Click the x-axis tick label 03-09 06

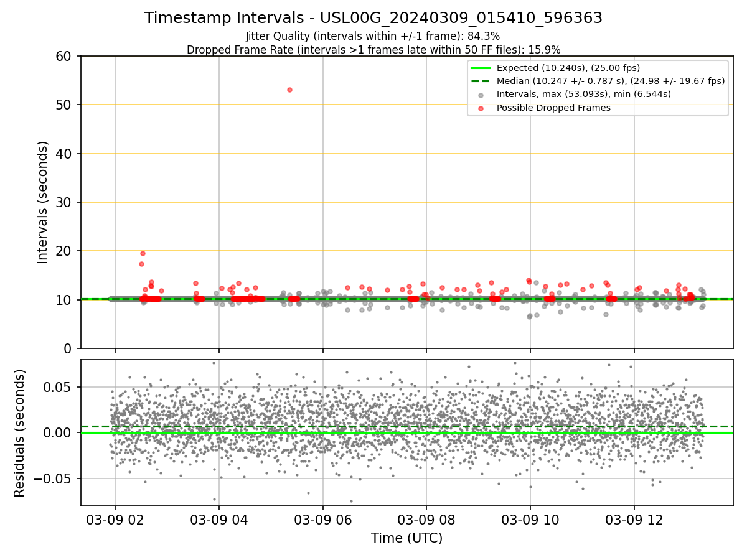tap(322, 519)
